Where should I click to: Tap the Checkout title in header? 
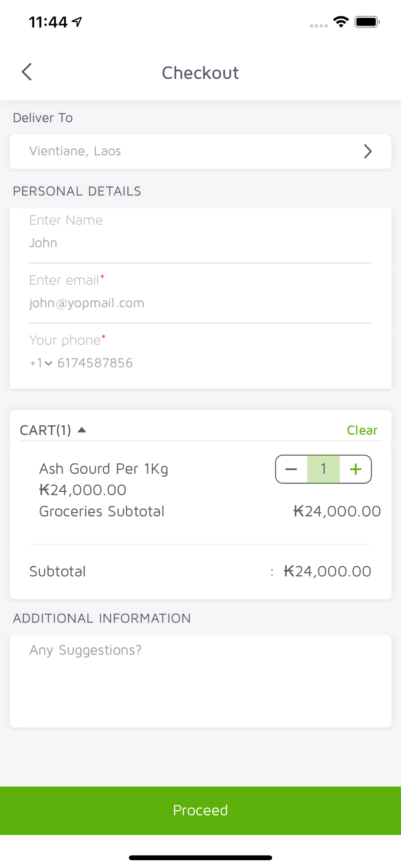(x=200, y=72)
